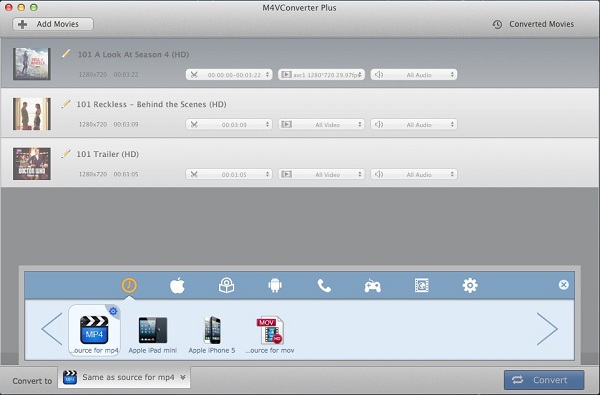The height and width of the screenshot is (395, 600).
Task: Open All Video dropdown for Reckless
Action: (x=321, y=124)
